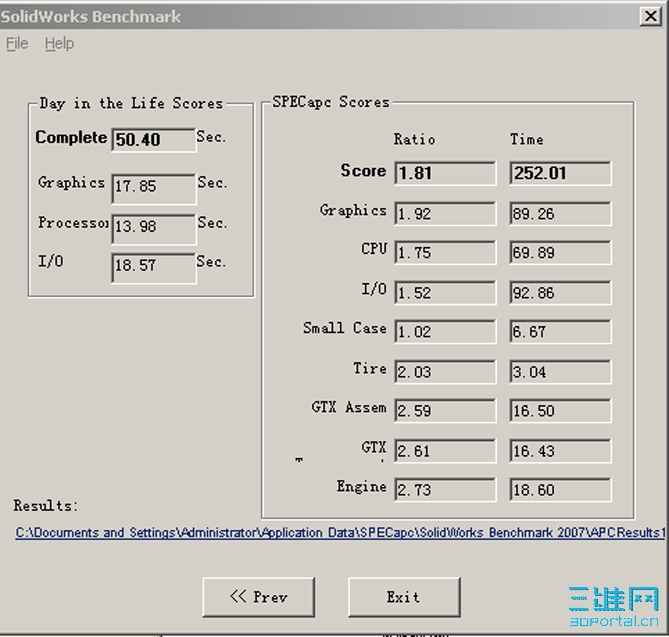Open the File menu
This screenshot has width=669, height=637.
17,43
